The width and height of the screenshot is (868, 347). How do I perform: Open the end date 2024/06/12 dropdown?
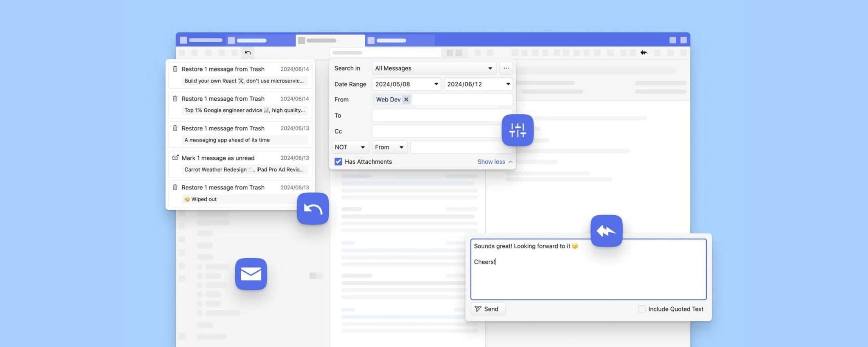[478, 84]
